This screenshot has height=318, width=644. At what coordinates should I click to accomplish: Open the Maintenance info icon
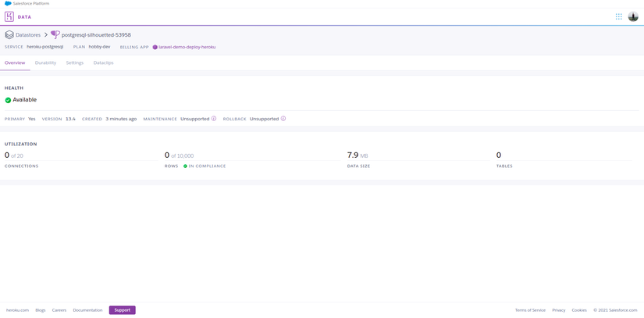pos(214,119)
